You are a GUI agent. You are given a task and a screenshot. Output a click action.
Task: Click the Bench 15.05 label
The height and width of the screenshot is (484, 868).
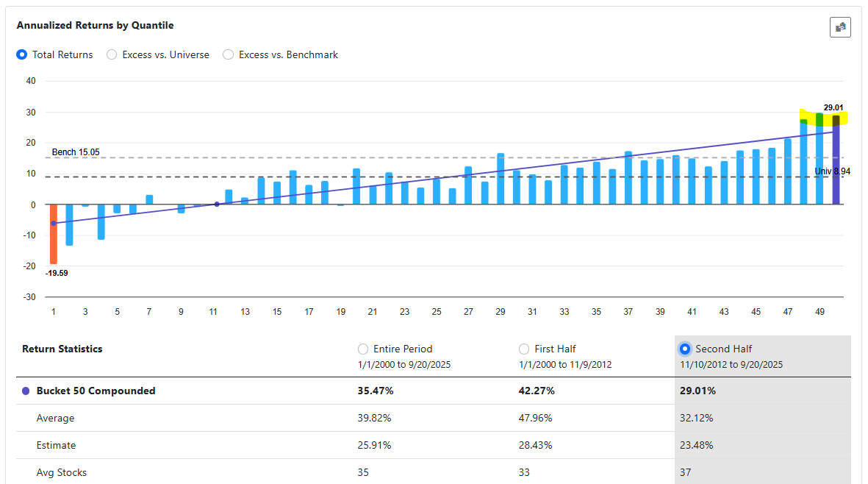pyautogui.click(x=76, y=152)
